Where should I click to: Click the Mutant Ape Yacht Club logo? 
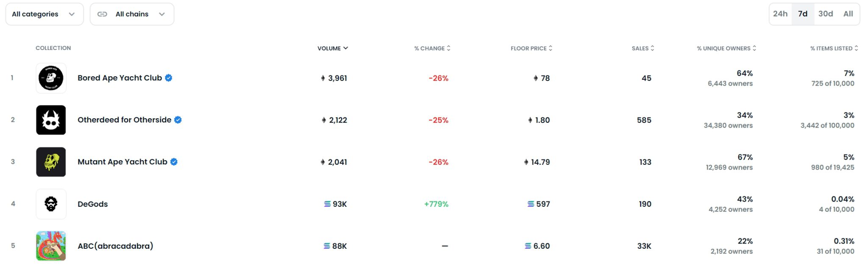51,162
